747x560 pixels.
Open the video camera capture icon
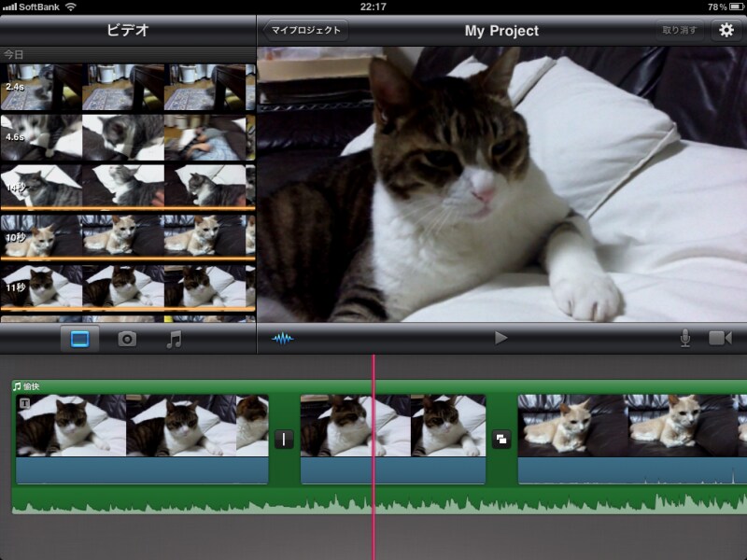720,338
